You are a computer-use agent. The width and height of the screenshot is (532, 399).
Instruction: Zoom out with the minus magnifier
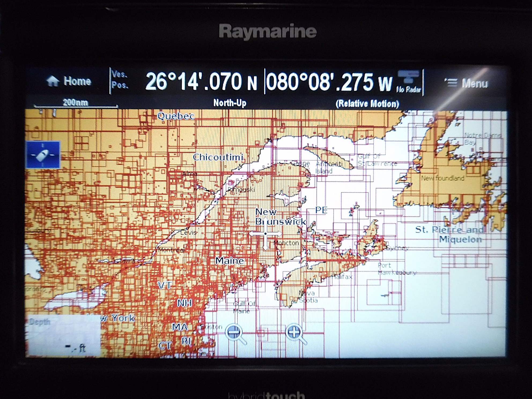pos(236,334)
